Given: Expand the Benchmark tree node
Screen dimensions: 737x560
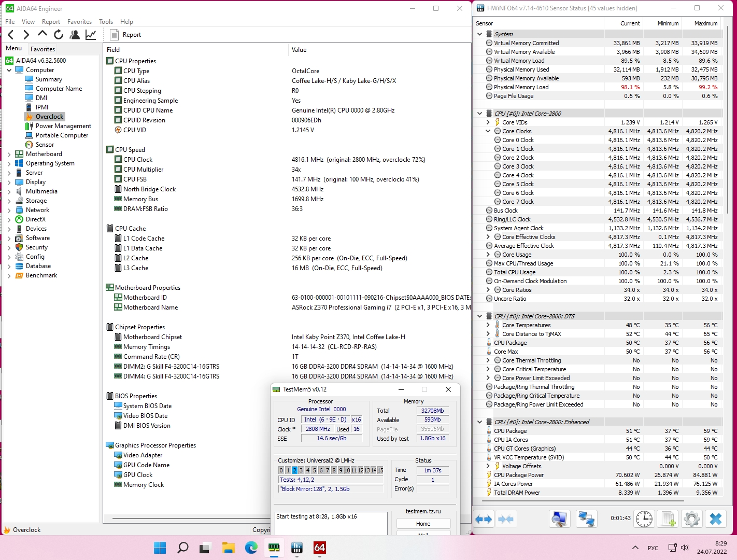Looking at the screenshot, I should click(x=9, y=275).
